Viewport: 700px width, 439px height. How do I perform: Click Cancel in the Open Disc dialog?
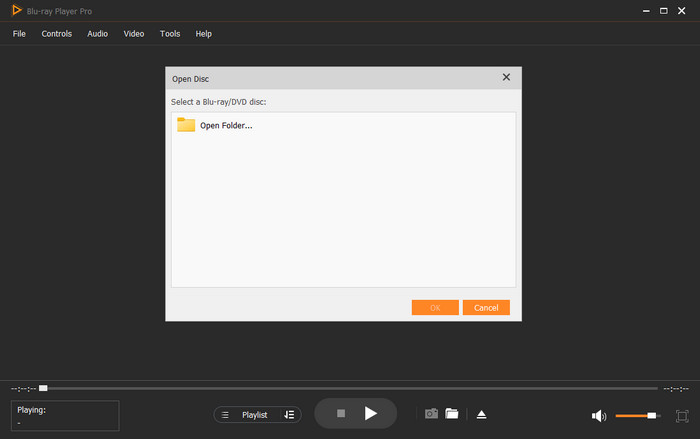coord(486,307)
